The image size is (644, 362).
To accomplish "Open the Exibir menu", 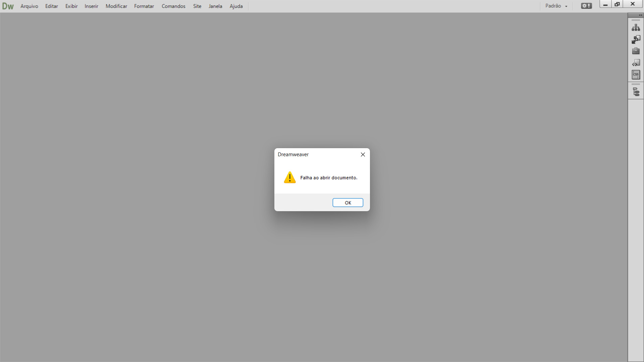I will pos(71,6).
